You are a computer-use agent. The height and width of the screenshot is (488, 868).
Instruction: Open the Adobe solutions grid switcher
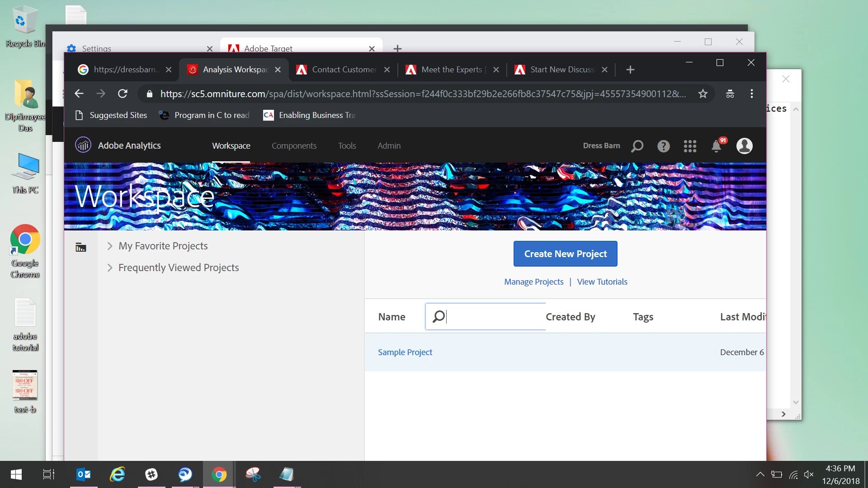click(x=690, y=146)
